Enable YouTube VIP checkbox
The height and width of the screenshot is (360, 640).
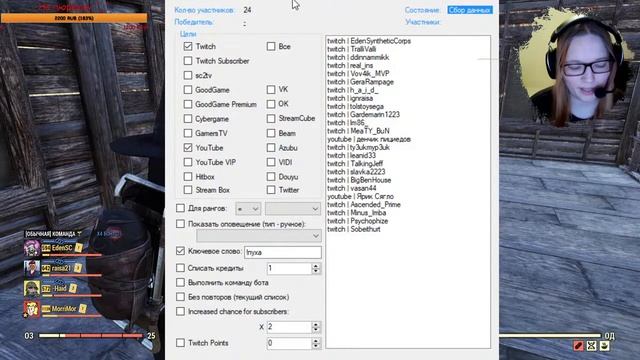[x=188, y=162]
